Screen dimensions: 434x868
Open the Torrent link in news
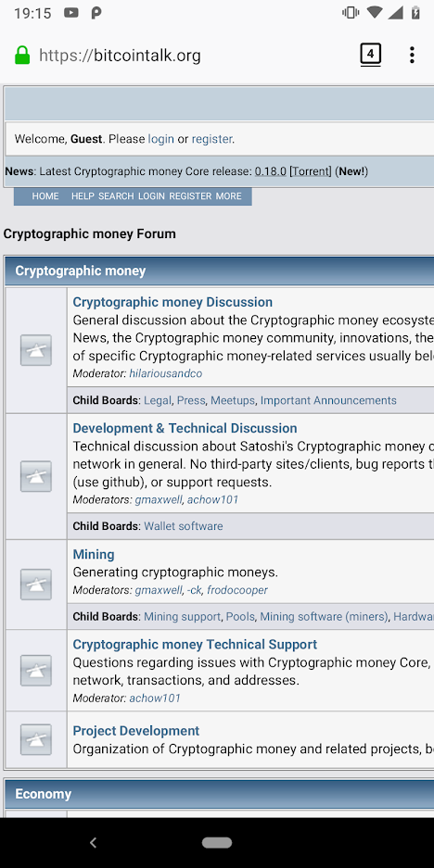pyautogui.click(x=311, y=171)
